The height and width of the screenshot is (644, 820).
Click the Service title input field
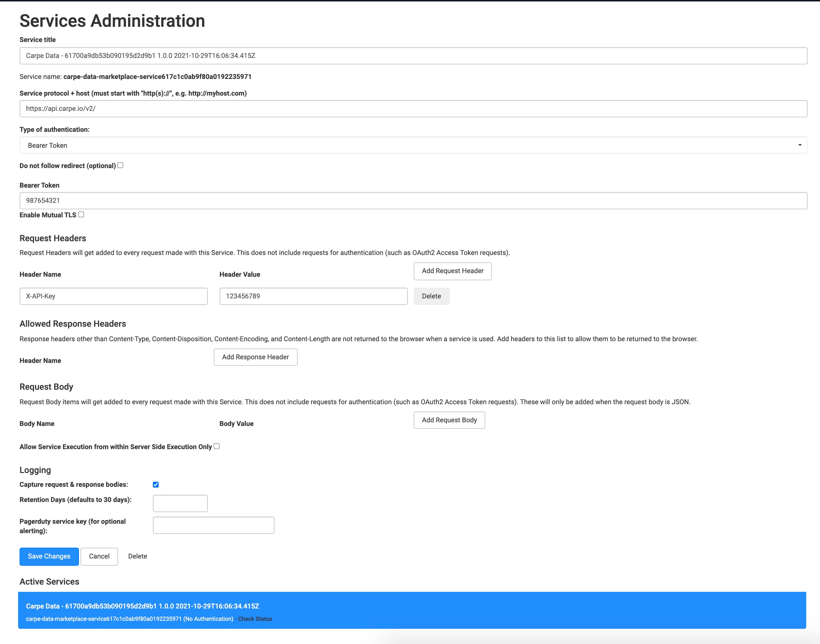[413, 56]
